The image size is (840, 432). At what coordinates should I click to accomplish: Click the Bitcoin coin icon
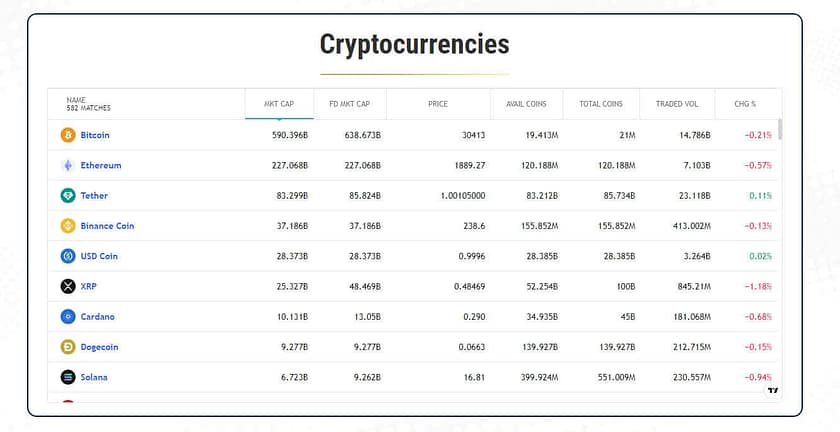click(x=68, y=135)
